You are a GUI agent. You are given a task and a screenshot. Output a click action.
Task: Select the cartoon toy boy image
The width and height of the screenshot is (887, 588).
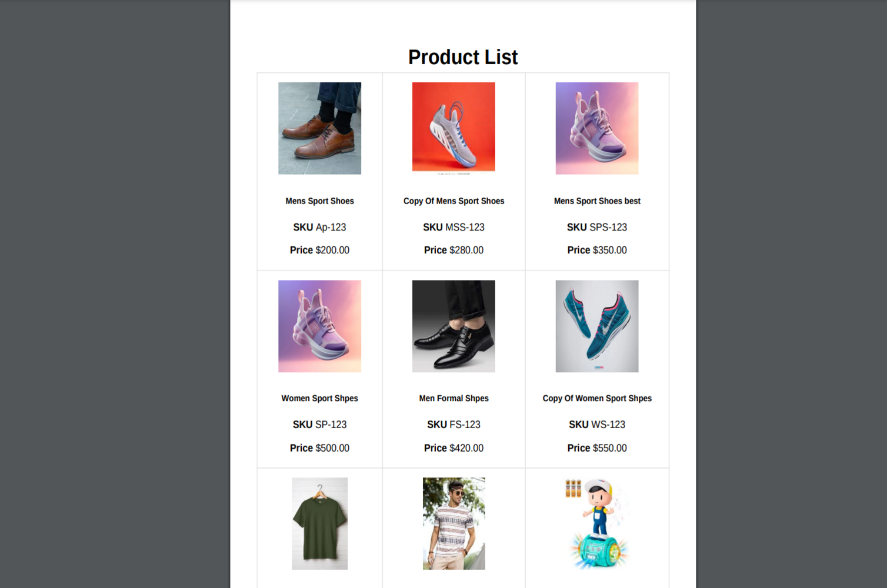click(597, 523)
